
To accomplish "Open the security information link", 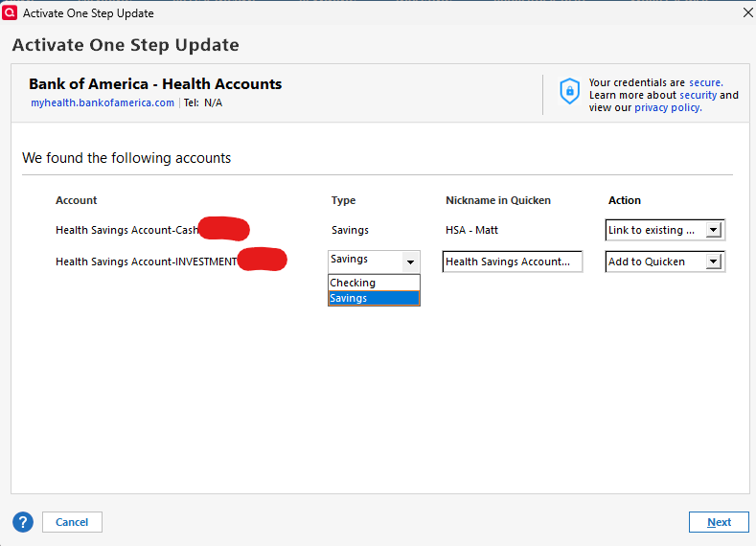I will coord(699,95).
